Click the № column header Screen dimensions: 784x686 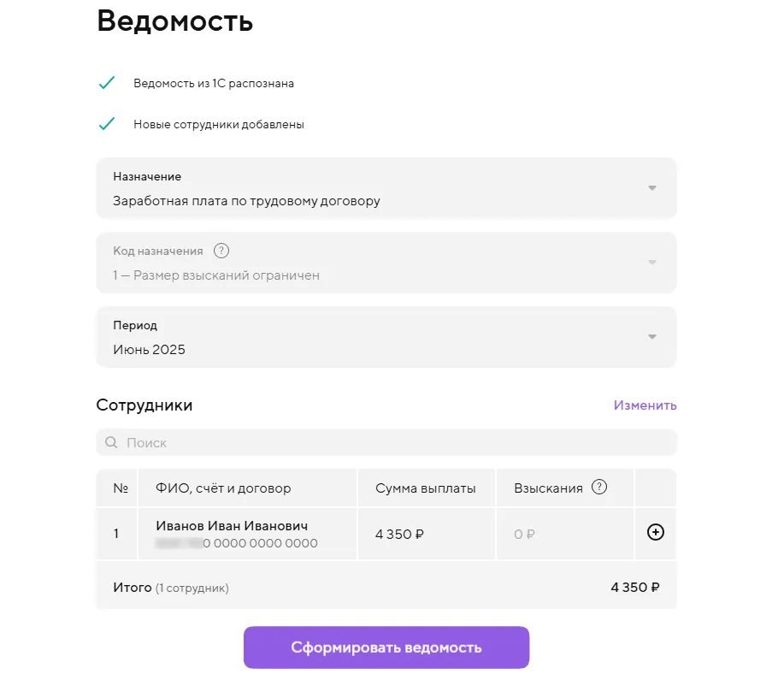[121, 488]
